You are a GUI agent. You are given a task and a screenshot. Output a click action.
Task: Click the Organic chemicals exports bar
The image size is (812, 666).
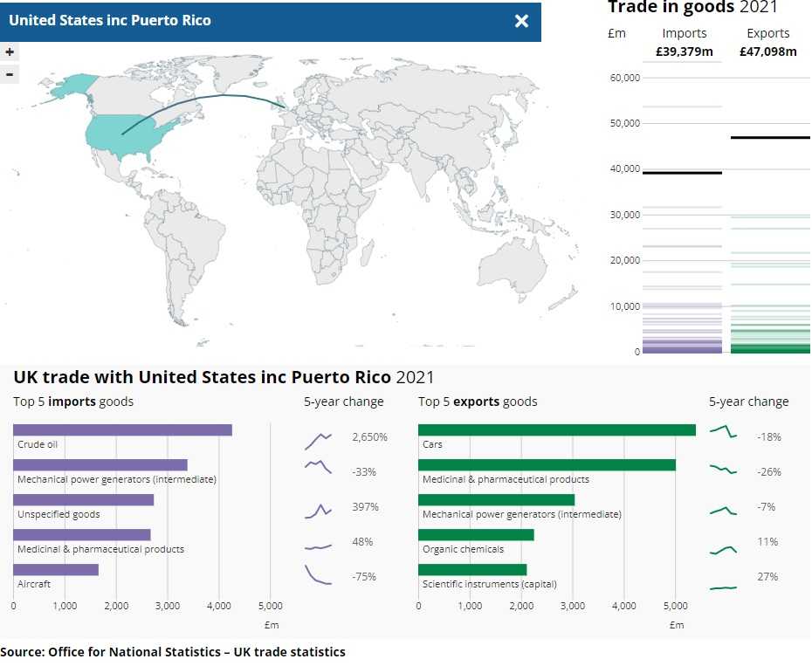(476, 534)
